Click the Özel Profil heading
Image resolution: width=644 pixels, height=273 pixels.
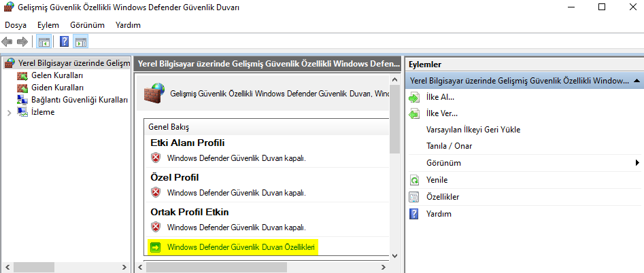pyautogui.click(x=175, y=177)
